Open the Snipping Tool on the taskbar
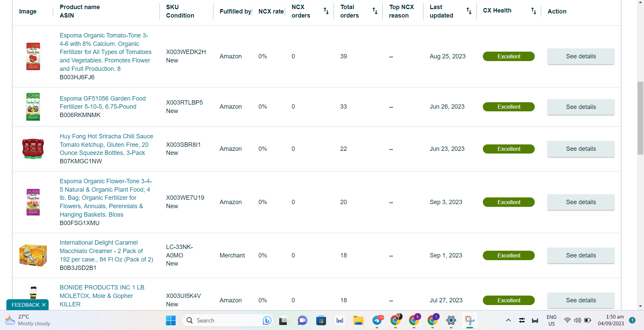644x330 pixels. [x=470, y=320]
